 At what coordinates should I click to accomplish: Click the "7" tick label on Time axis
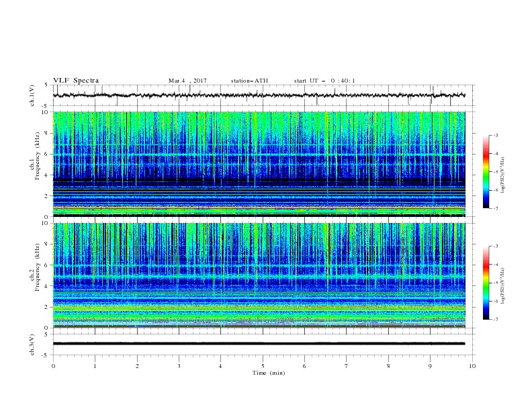[347, 366]
